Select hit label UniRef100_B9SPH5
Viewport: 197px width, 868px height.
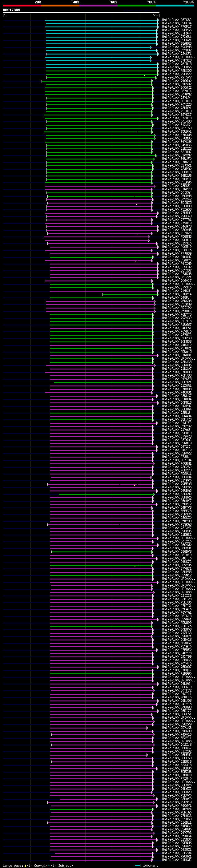[x=177, y=47]
